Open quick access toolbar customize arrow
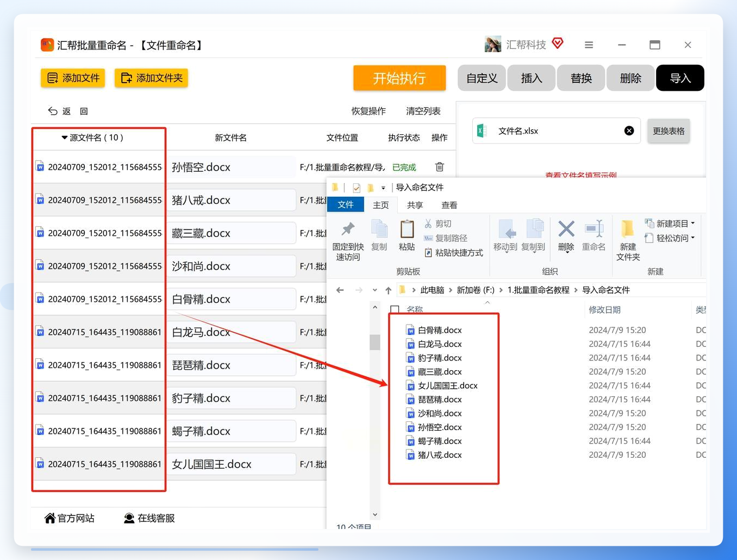The image size is (737, 560). click(383, 188)
